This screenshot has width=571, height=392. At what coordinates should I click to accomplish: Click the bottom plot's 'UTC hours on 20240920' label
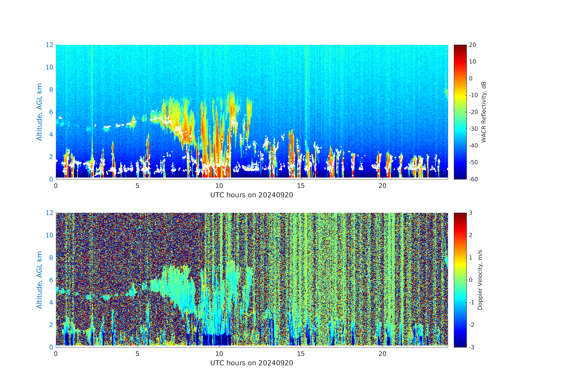(252, 363)
